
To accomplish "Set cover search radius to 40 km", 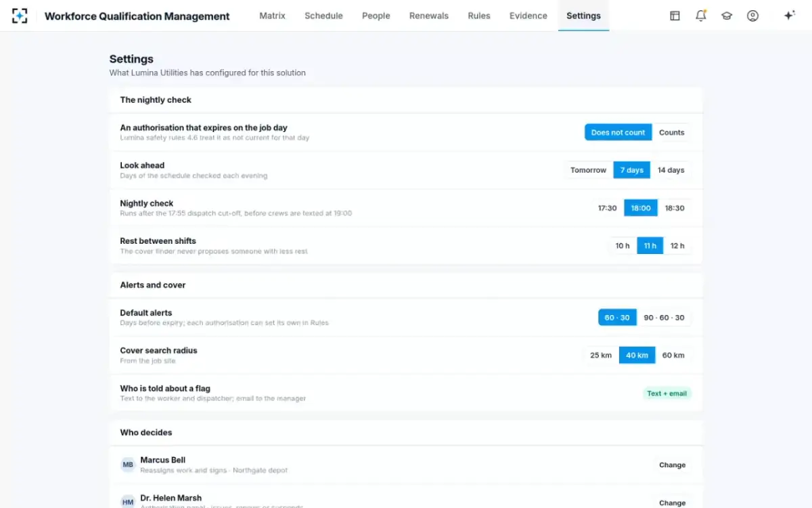I will click(x=637, y=355).
